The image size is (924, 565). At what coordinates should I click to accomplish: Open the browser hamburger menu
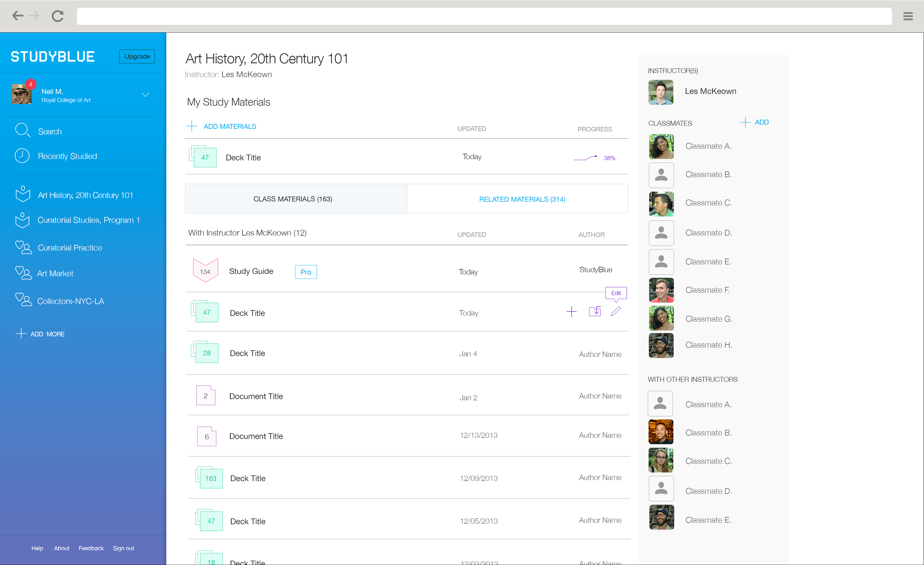pyautogui.click(x=908, y=16)
